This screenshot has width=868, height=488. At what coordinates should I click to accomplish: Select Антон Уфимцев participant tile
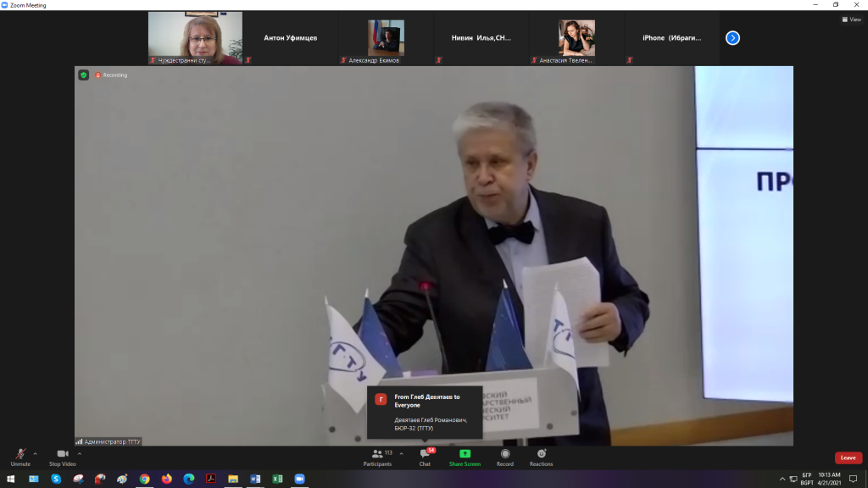coord(291,38)
